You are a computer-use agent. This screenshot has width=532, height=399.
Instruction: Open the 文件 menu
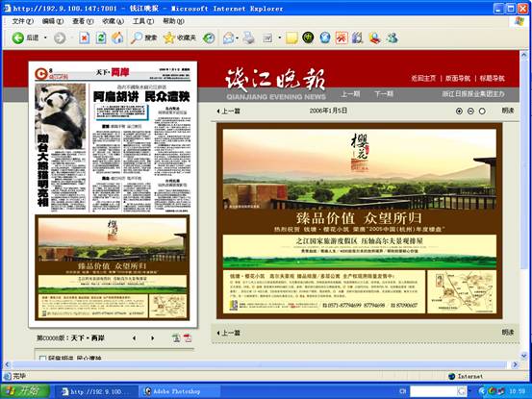pos(22,21)
